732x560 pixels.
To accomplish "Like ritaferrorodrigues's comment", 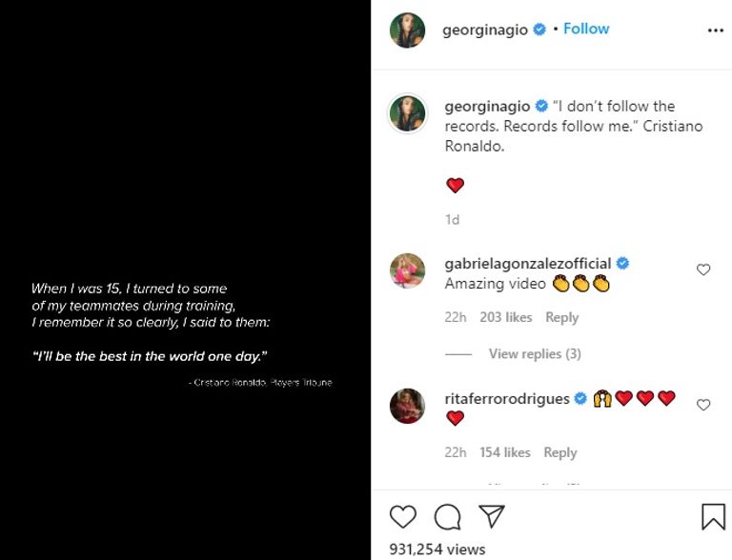I will [x=703, y=405].
